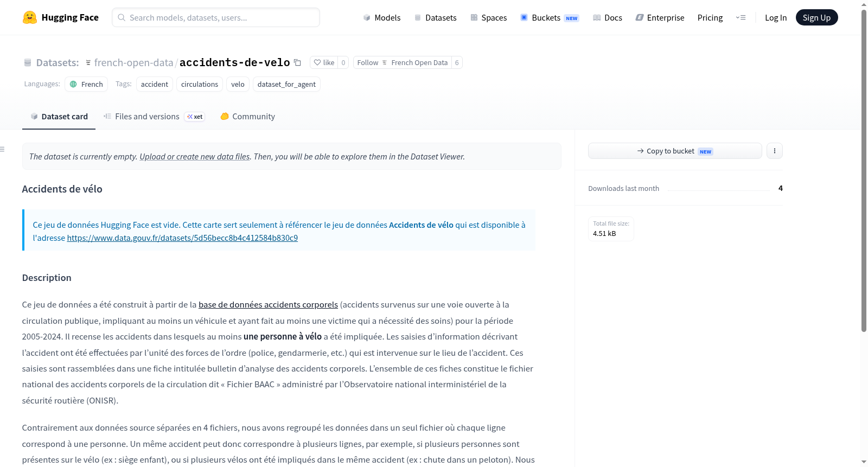Select the accident tag
This screenshot has height=467, width=868.
[155, 84]
